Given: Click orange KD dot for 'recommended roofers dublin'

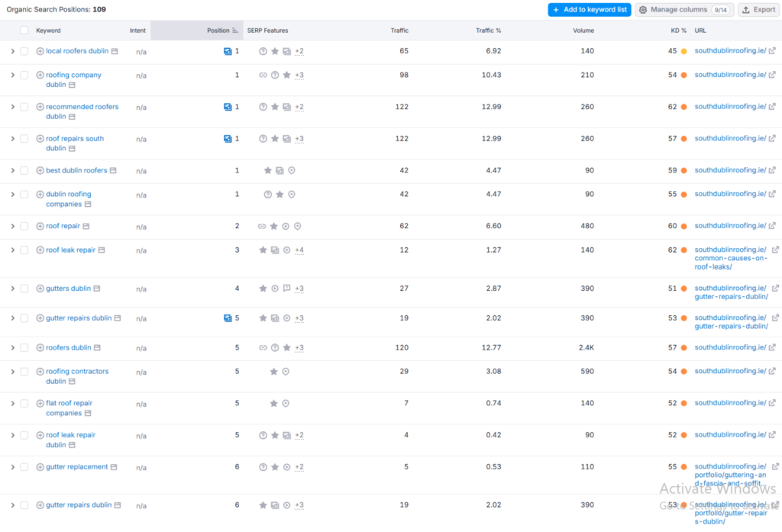Looking at the screenshot, I should [x=683, y=107].
